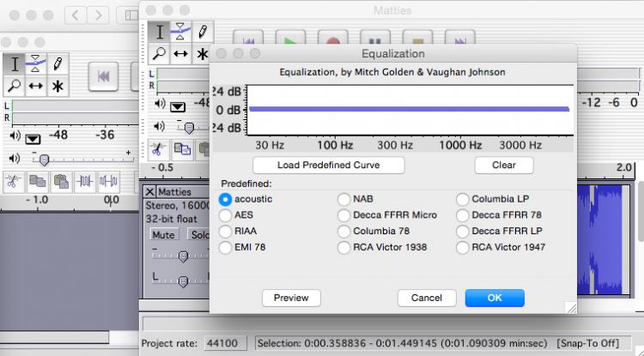
Task: Select the acoustic predefined curve
Action: pyautogui.click(x=225, y=199)
